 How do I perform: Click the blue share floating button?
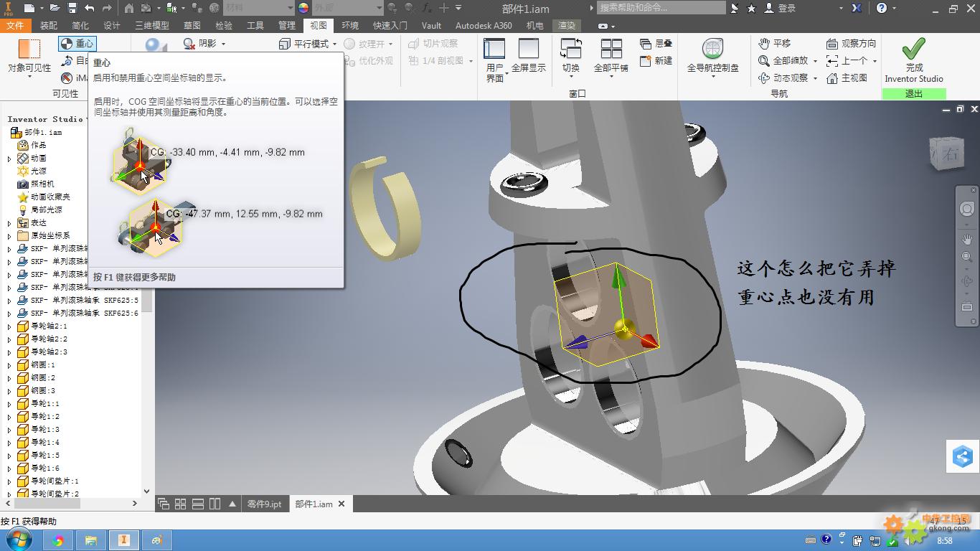point(962,456)
